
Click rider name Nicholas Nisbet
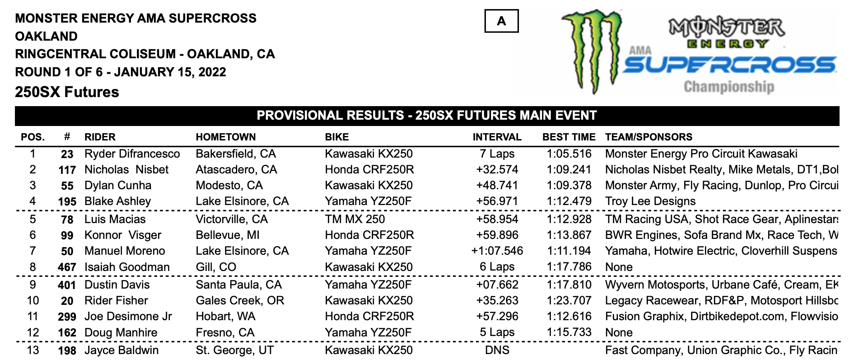[x=126, y=170]
